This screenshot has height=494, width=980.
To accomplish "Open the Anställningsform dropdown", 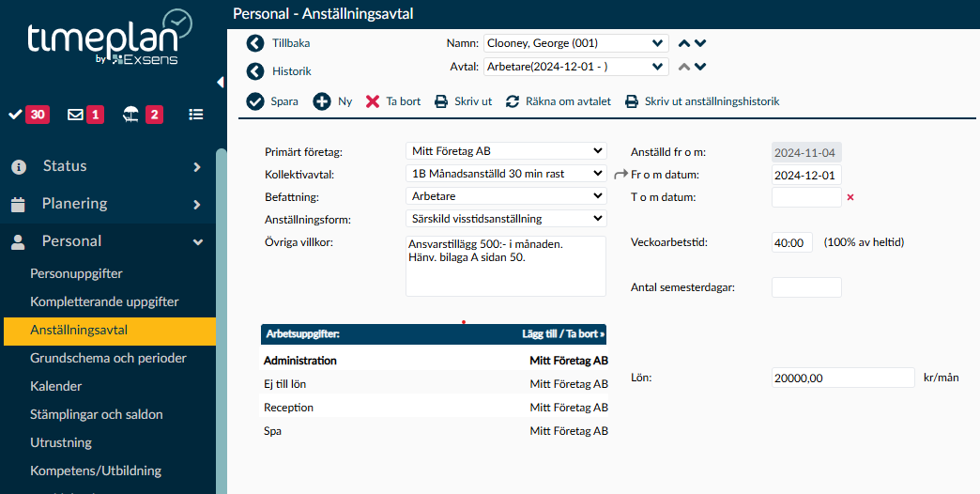I will point(506,218).
